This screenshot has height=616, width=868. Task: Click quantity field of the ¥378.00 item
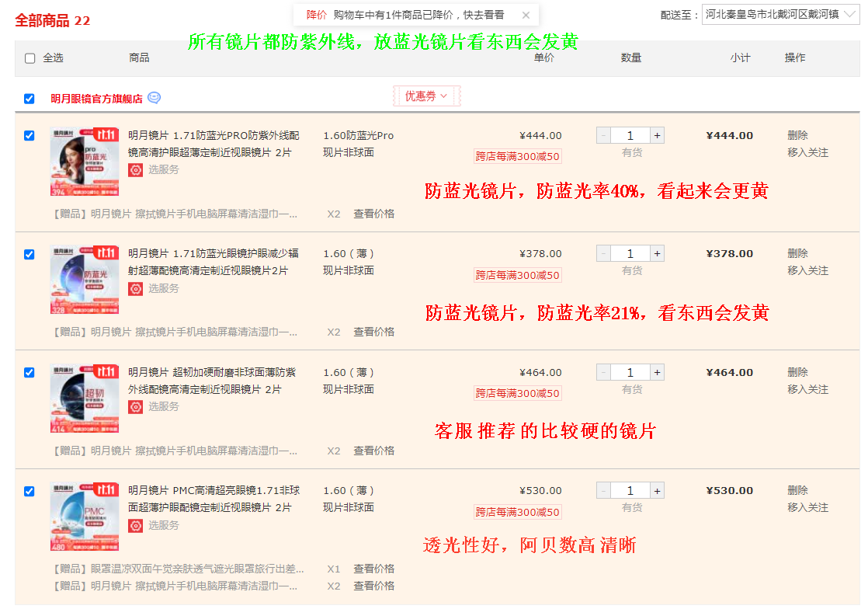pyautogui.click(x=630, y=254)
